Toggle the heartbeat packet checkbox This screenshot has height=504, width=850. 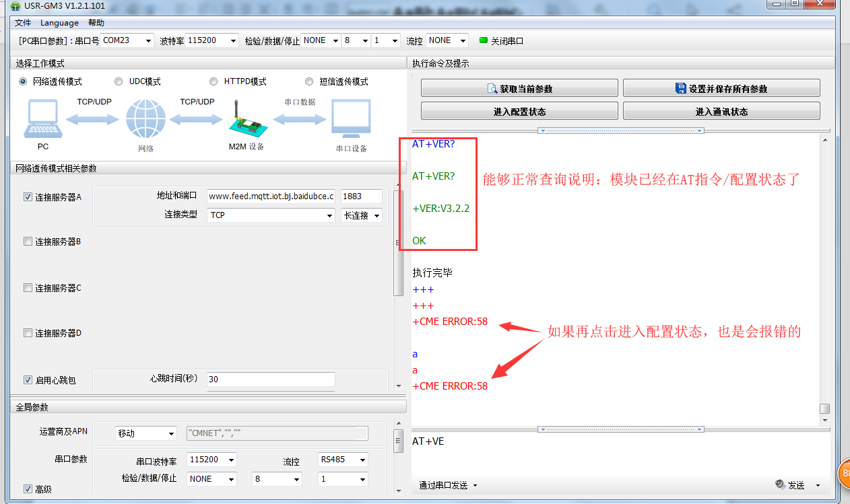coord(28,380)
